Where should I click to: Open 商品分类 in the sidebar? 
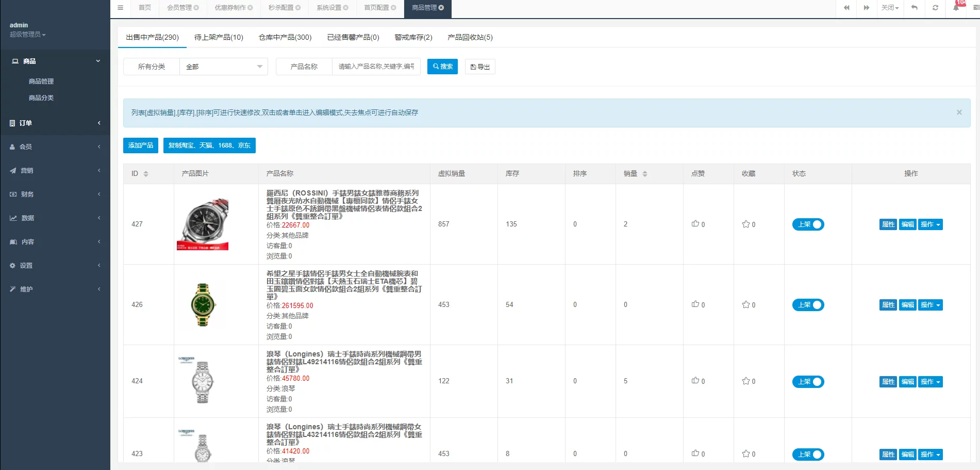[x=41, y=98]
